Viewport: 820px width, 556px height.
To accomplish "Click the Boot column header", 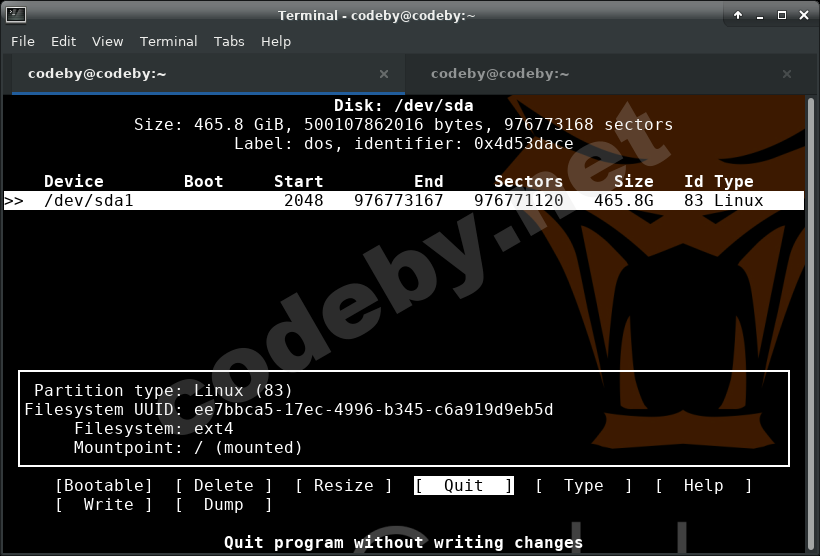I will tap(203, 181).
